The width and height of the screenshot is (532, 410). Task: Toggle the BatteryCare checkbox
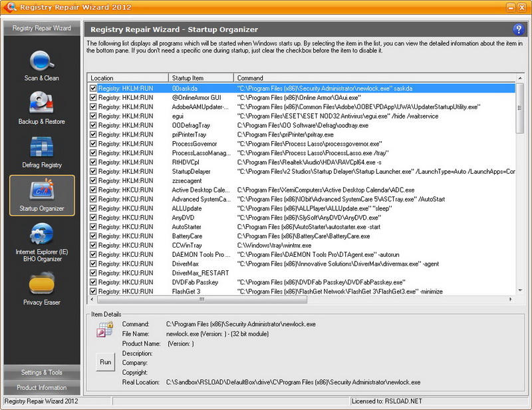tap(93, 236)
